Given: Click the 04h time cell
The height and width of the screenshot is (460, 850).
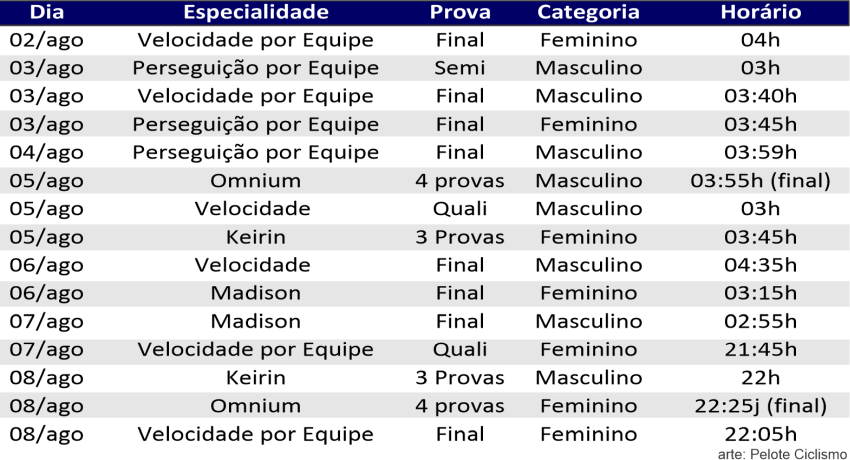Looking at the screenshot, I should pos(760,41).
